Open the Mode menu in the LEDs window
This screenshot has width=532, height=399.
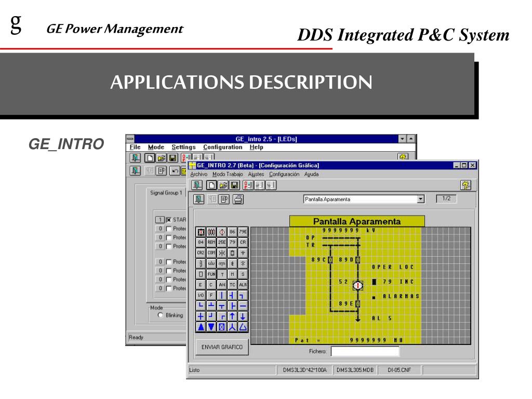pyautogui.click(x=156, y=147)
